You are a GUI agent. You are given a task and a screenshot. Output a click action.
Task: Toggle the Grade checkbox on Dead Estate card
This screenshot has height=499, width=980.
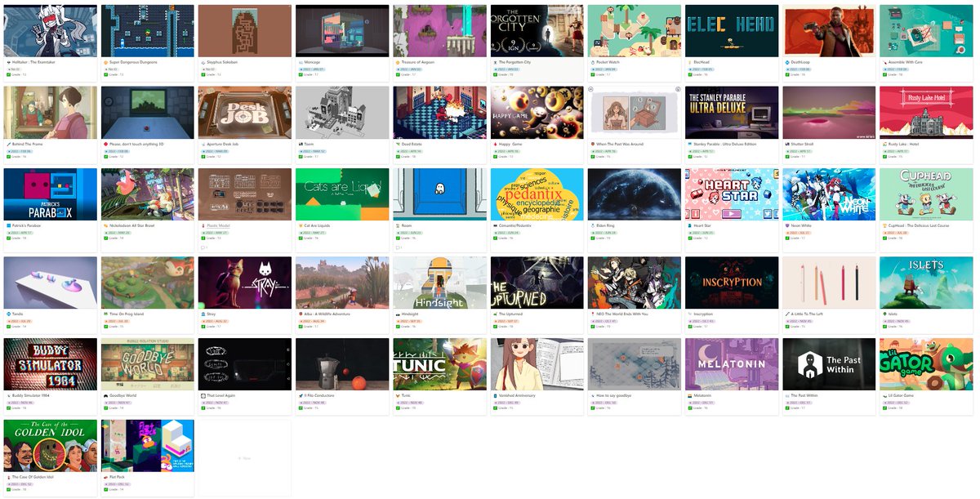pos(397,157)
